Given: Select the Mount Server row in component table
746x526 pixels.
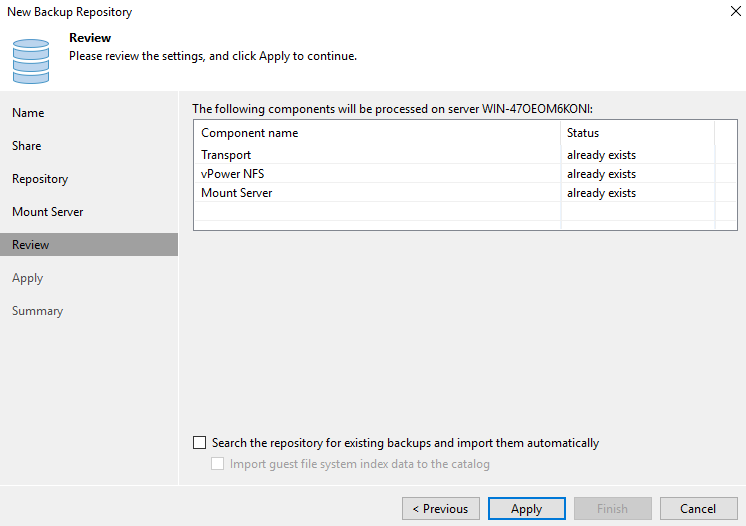Looking at the screenshot, I should (x=465, y=193).
